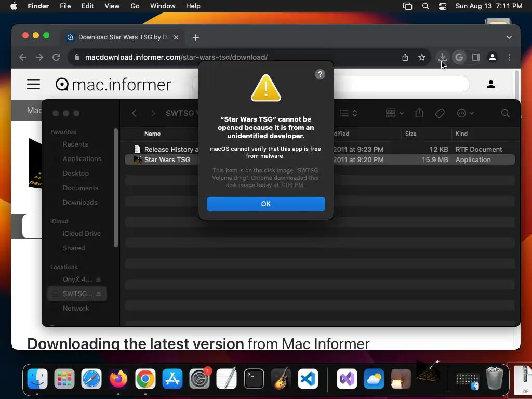Select Downloads in Finder sidebar
This screenshot has width=532, height=399.
80,203
